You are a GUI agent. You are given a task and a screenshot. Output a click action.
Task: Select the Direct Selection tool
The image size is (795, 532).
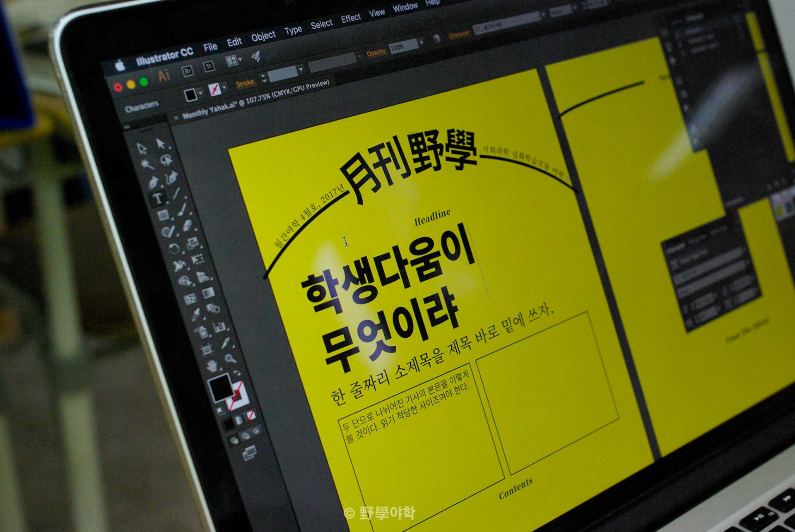coord(161,144)
